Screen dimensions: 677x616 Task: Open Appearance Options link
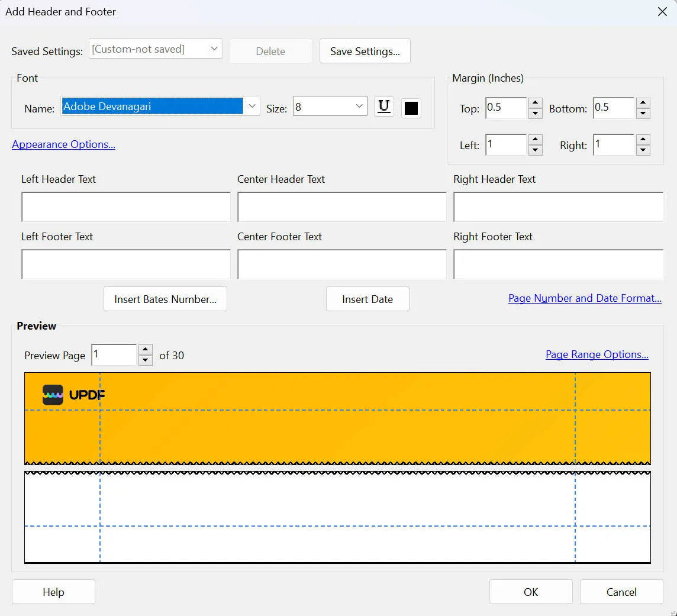tap(63, 144)
